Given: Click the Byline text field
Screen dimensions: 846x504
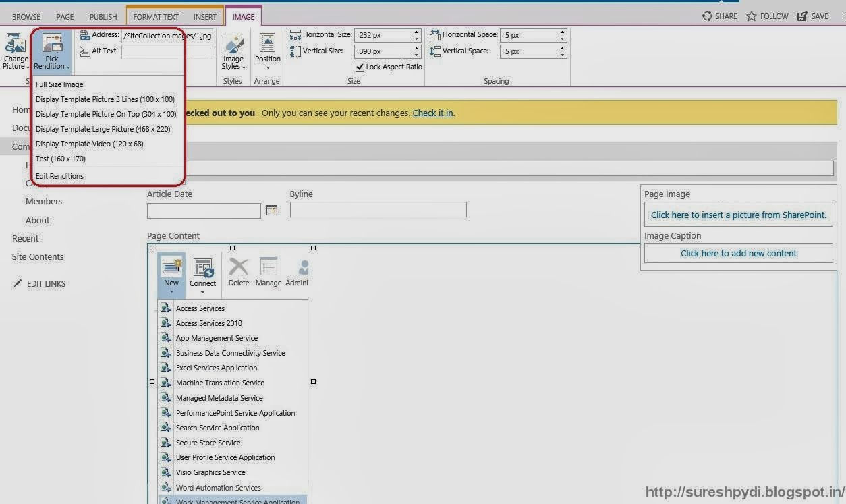Looking at the screenshot, I should 378,209.
